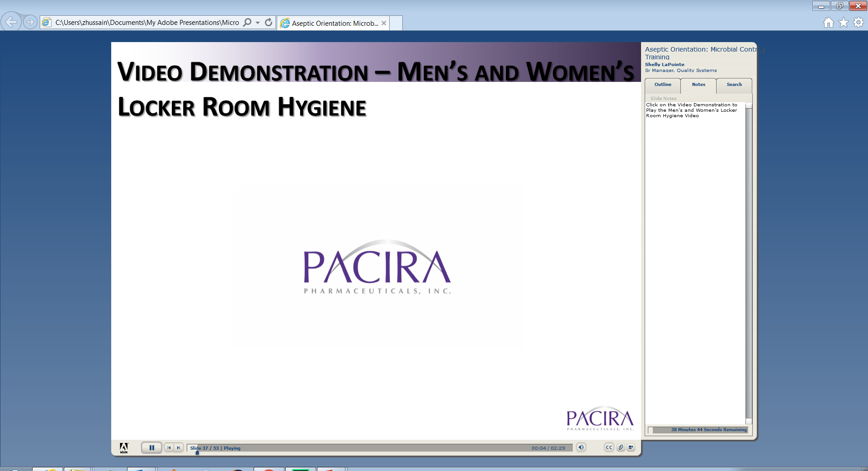Click the address bar search magnifier
868x471 pixels.
click(x=247, y=22)
